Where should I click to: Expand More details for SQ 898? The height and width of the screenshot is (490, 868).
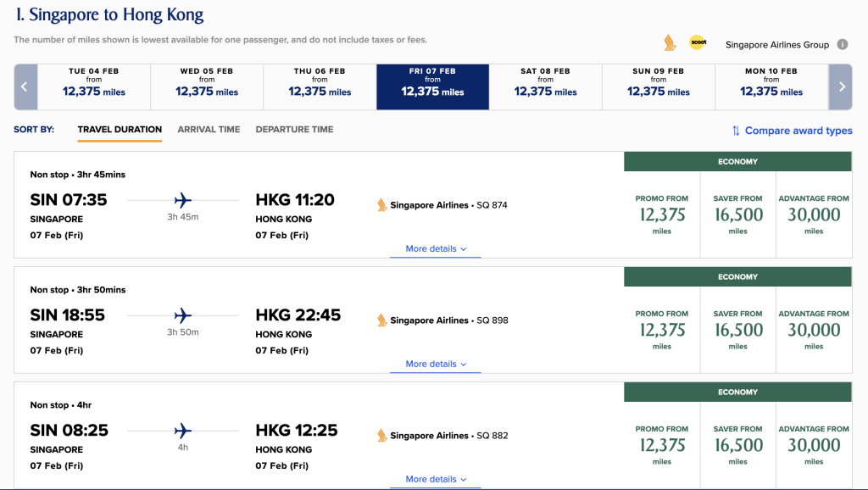436,365
